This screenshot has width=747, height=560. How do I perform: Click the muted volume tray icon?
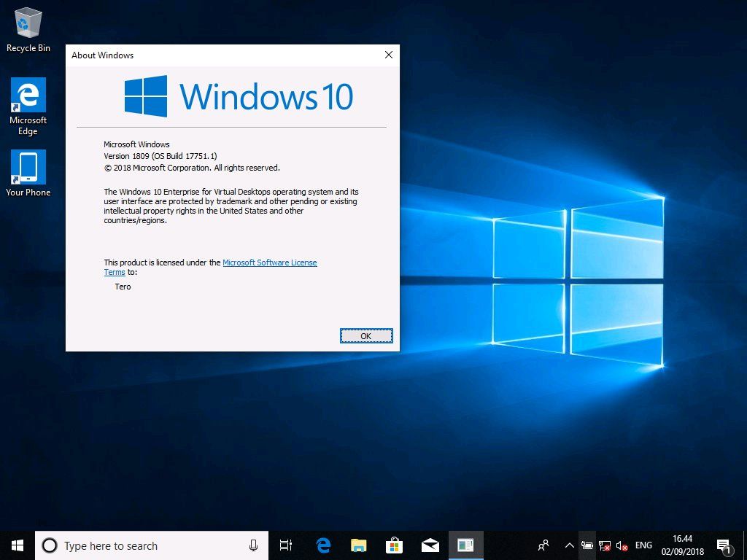tap(622, 545)
